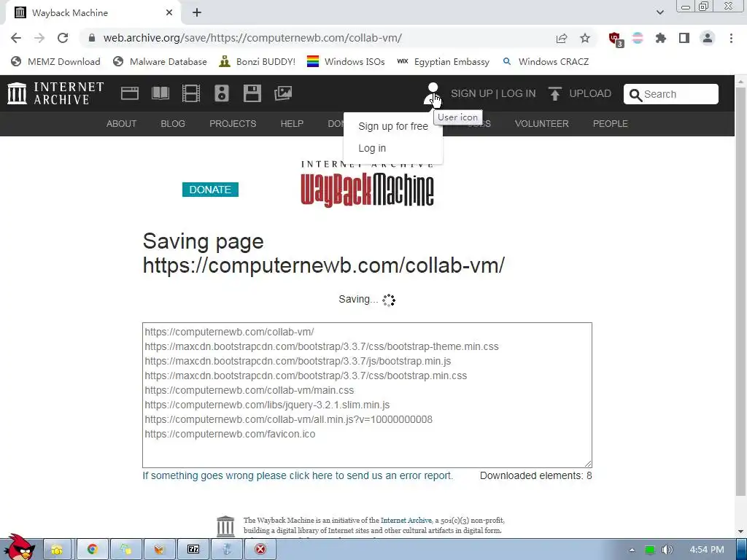Click the UPLOAD link
Viewport: 747px width, 560px height.
[x=590, y=93]
